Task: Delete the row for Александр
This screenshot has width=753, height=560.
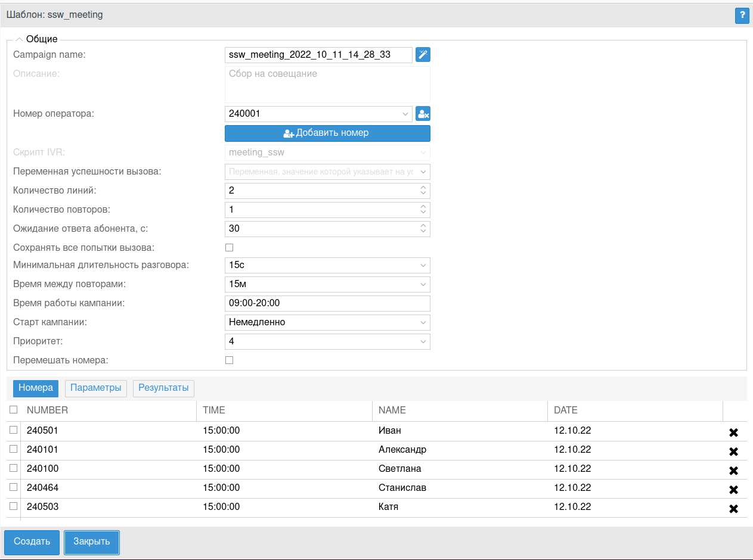Action: click(733, 452)
